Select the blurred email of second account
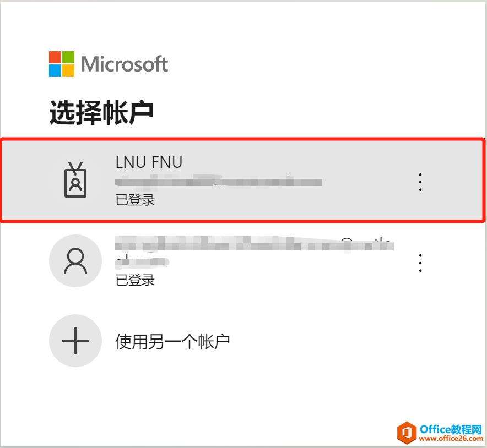The image size is (487, 448). 254,244
